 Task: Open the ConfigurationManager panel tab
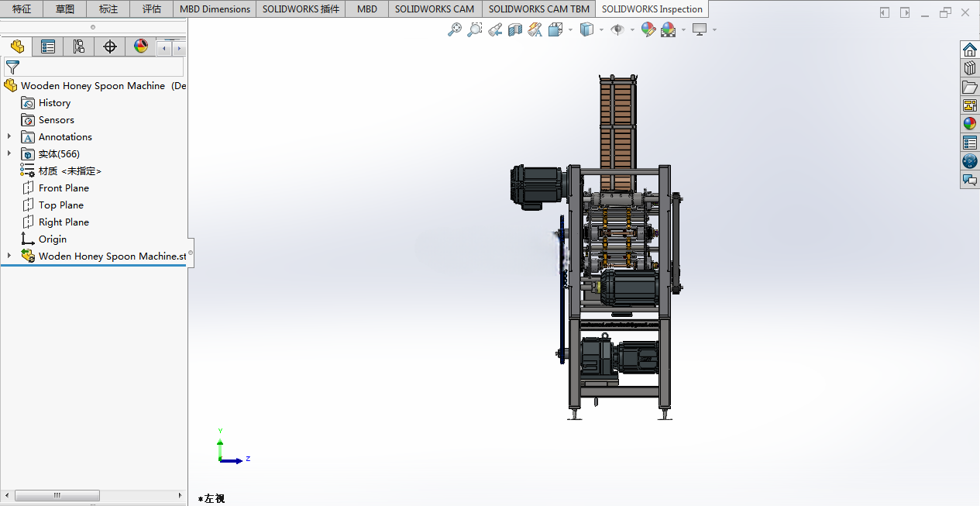tap(79, 46)
